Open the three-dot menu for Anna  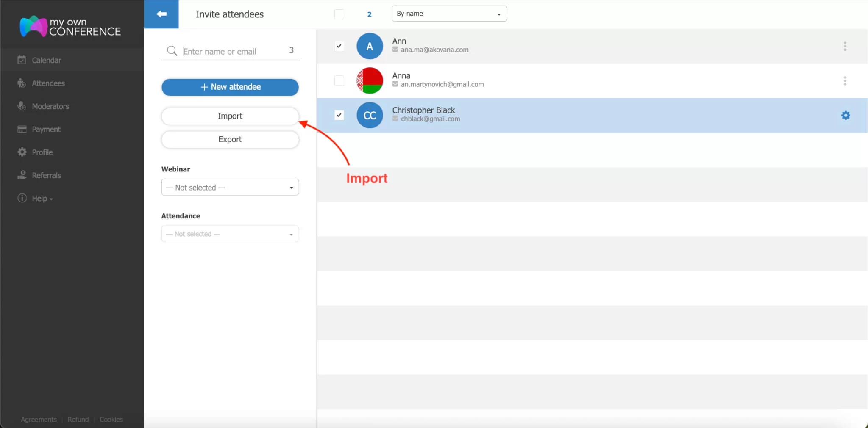tap(845, 81)
